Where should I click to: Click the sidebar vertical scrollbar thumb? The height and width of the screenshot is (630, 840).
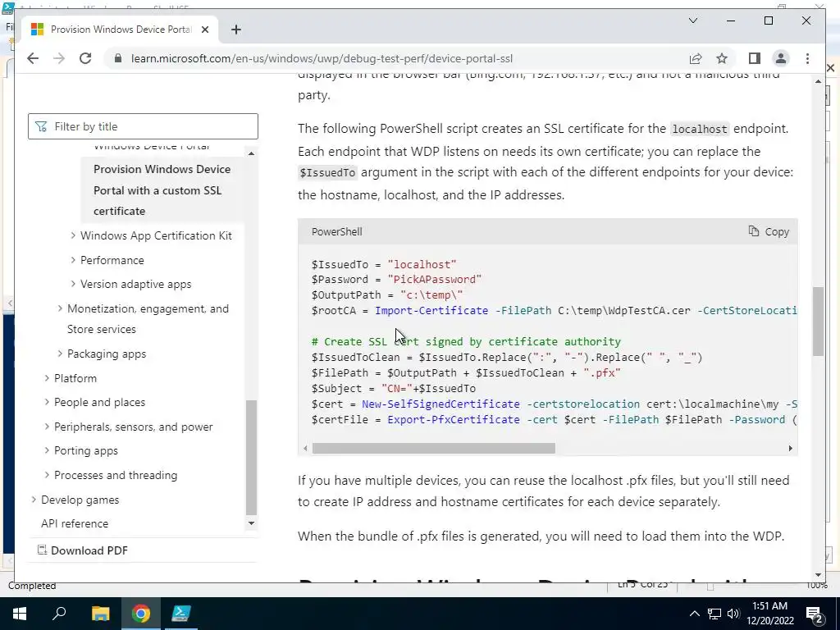251,457
